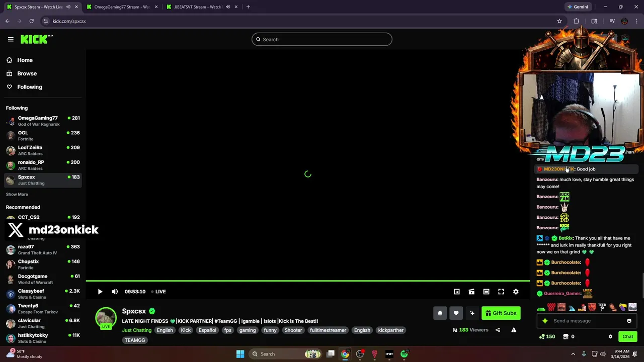
Task: Bookmark this page with star
Action: 559,21
